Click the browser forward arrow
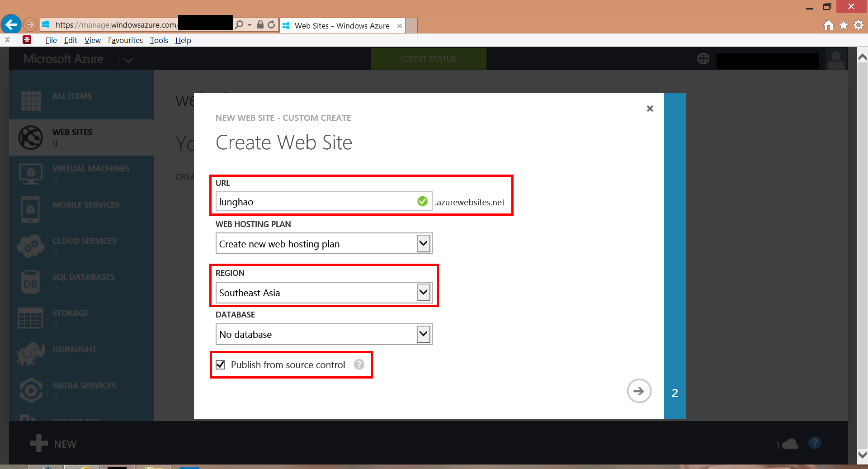Image resolution: width=868 pixels, height=469 pixels. point(30,24)
